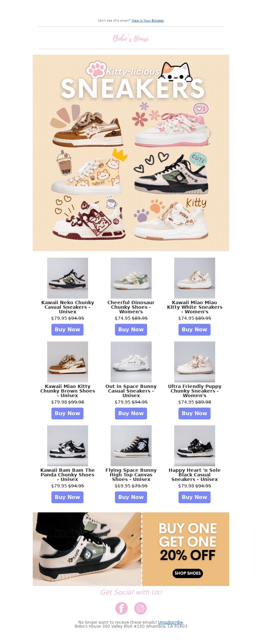Viewport: 262px width, 644px height.
Task: Buy the Flying Space Bunny High Top Canvas Shoes
Action: 131,497
